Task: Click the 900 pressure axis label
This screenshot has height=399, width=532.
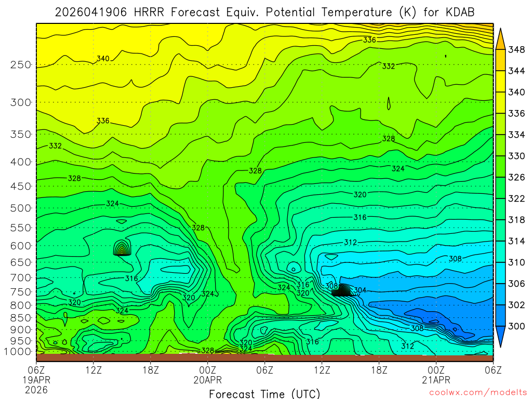Action: pos(21,329)
